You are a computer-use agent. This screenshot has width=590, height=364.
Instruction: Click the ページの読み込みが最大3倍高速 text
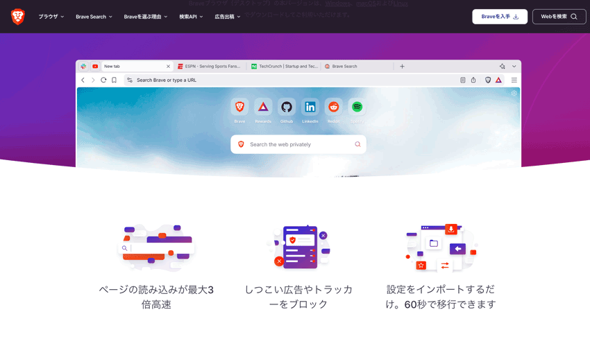pos(156,297)
